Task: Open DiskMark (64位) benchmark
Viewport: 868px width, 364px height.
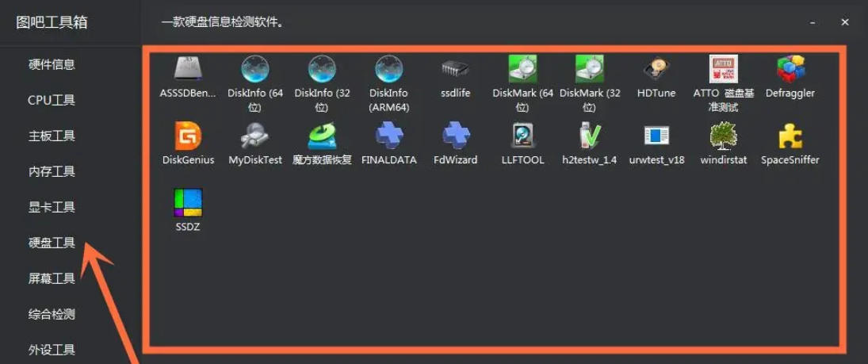Action: click(522, 69)
